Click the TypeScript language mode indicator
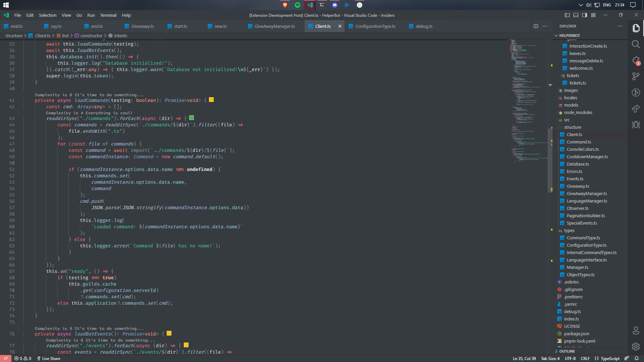The width and height of the screenshot is (644, 362). (610, 358)
